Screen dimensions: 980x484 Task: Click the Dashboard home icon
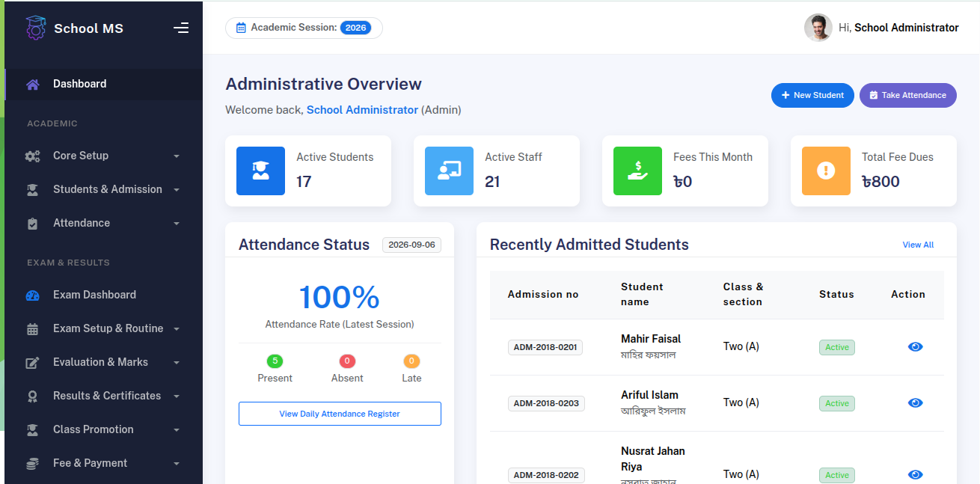pyautogui.click(x=32, y=85)
